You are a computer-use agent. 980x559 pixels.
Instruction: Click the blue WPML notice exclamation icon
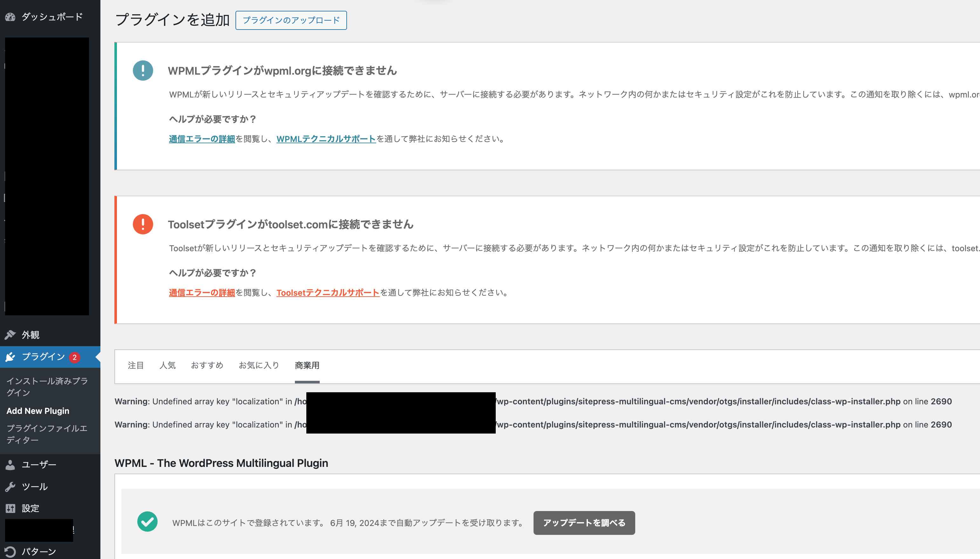coord(143,71)
